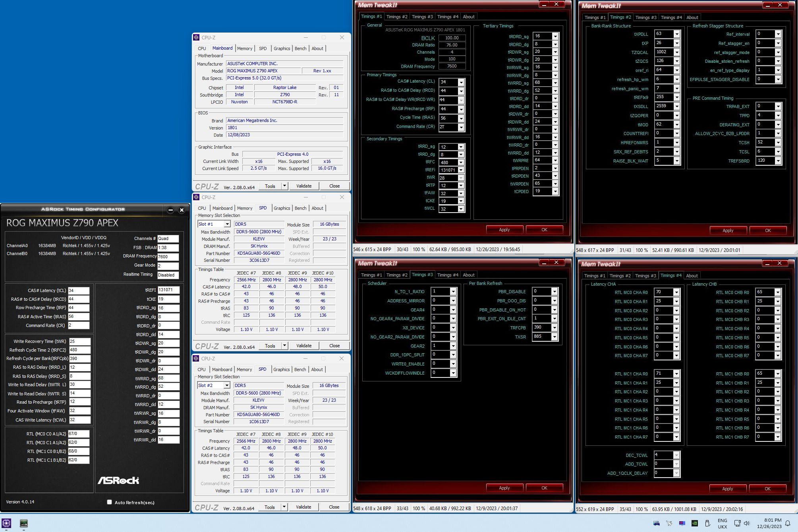
Task: Enable Auto Refresh(sec) checkbox
Action: 110,502
